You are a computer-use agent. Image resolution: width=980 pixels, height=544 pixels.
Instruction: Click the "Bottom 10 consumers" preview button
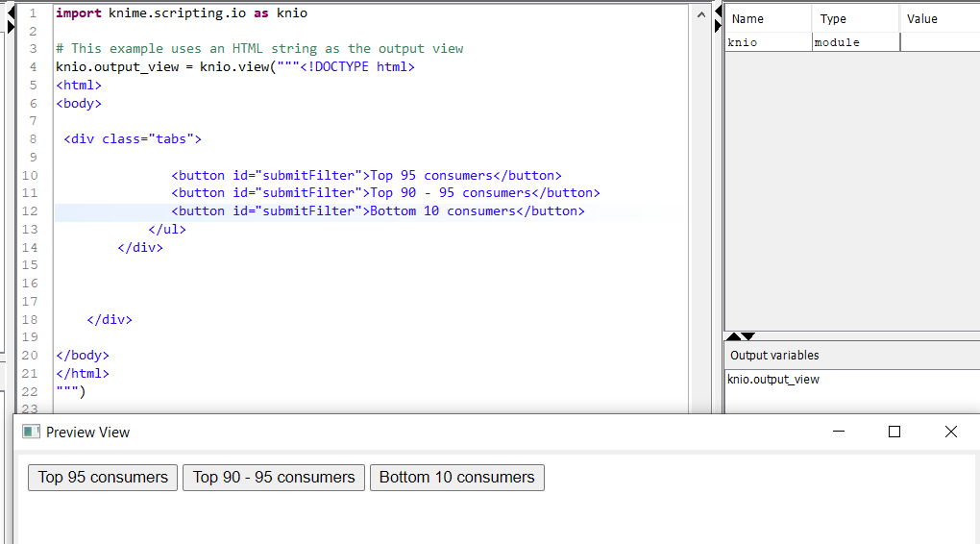point(457,478)
